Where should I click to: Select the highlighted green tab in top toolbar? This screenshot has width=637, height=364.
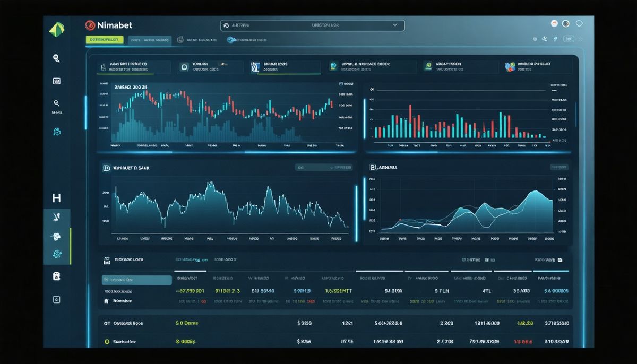click(104, 40)
